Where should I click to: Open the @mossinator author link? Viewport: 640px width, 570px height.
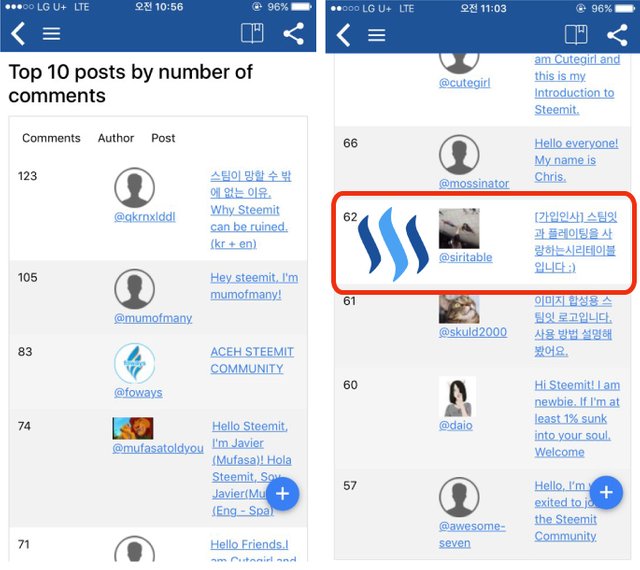click(474, 184)
